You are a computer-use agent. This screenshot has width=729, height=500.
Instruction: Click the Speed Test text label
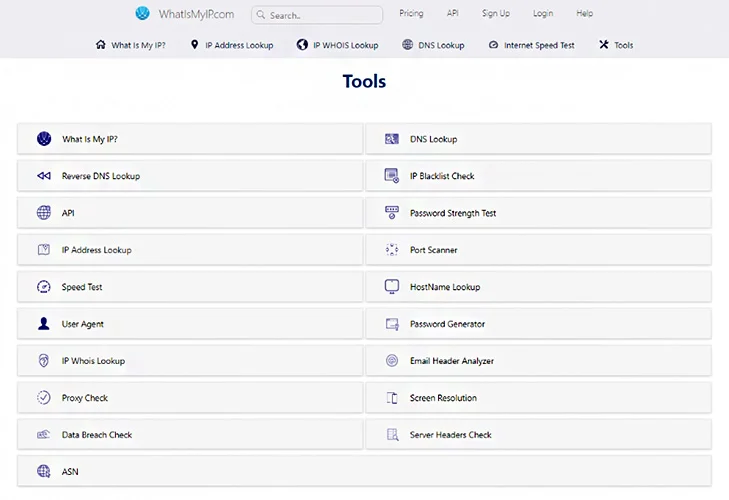coord(82,287)
